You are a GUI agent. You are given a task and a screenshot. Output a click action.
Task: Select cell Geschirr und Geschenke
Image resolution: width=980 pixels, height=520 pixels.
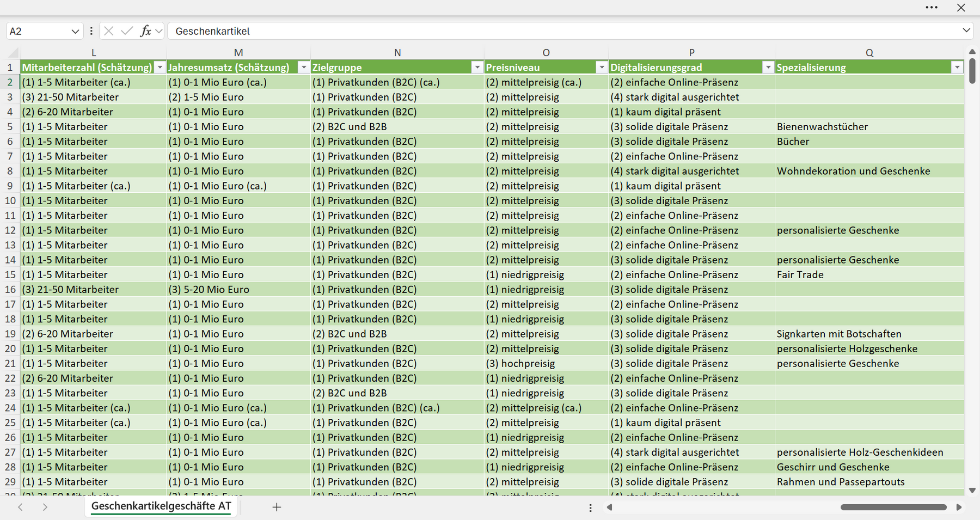click(x=869, y=467)
